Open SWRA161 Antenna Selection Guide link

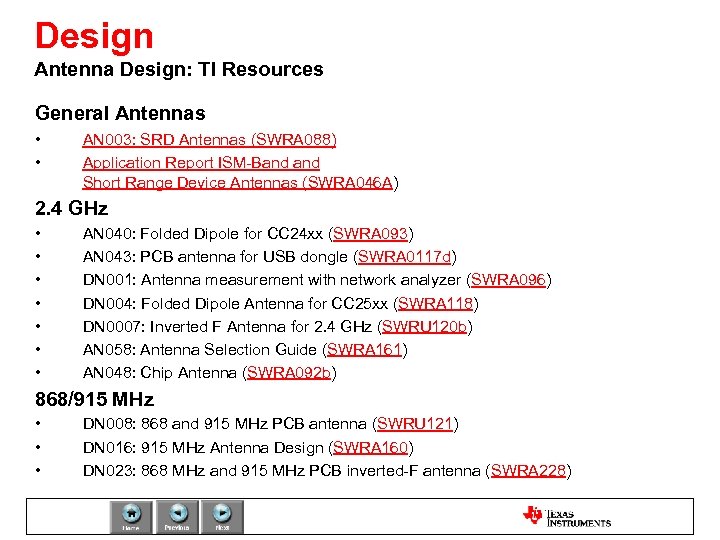tap(364, 349)
